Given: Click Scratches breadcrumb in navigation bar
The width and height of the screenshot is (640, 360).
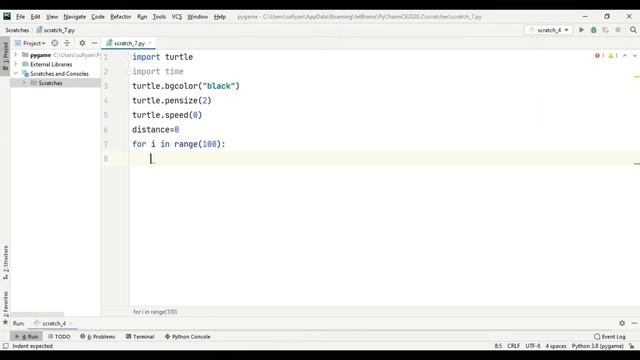Looking at the screenshot, I should (x=17, y=30).
